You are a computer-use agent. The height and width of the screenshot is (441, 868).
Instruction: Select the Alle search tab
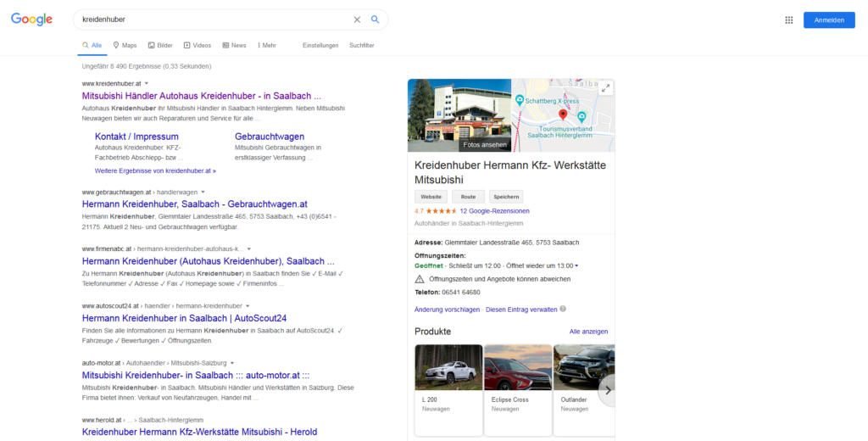tap(92, 46)
